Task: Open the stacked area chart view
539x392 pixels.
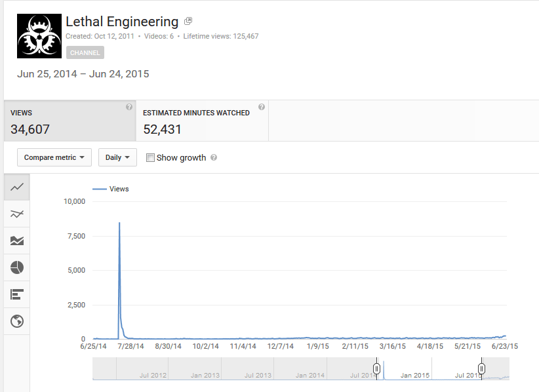Action: pos(16,241)
